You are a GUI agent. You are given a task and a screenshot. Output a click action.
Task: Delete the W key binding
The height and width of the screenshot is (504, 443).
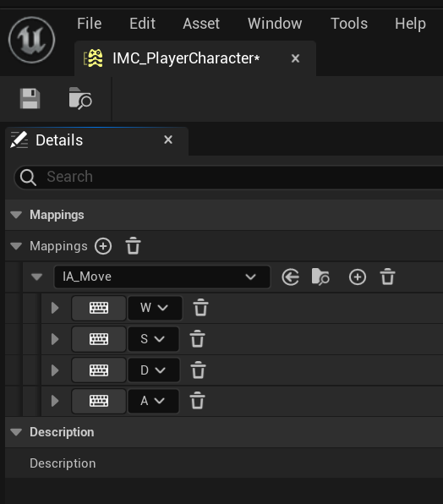(x=200, y=308)
